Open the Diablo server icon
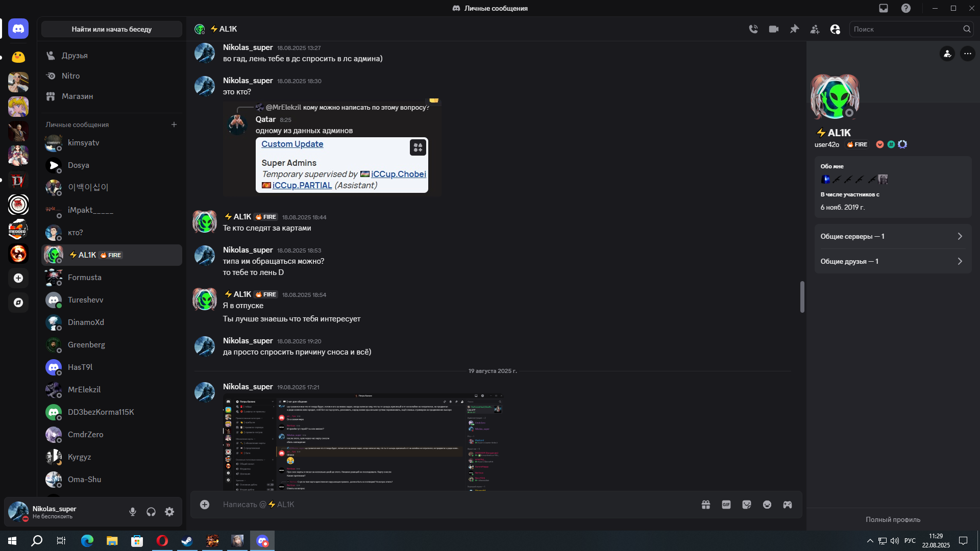The width and height of the screenshot is (980, 551). coord(18,180)
